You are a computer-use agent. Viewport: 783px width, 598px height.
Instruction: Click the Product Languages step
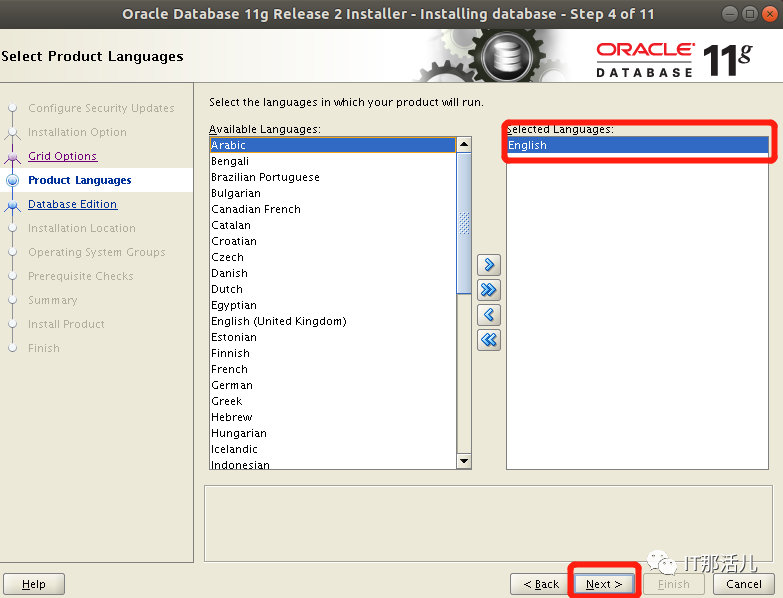click(x=79, y=180)
